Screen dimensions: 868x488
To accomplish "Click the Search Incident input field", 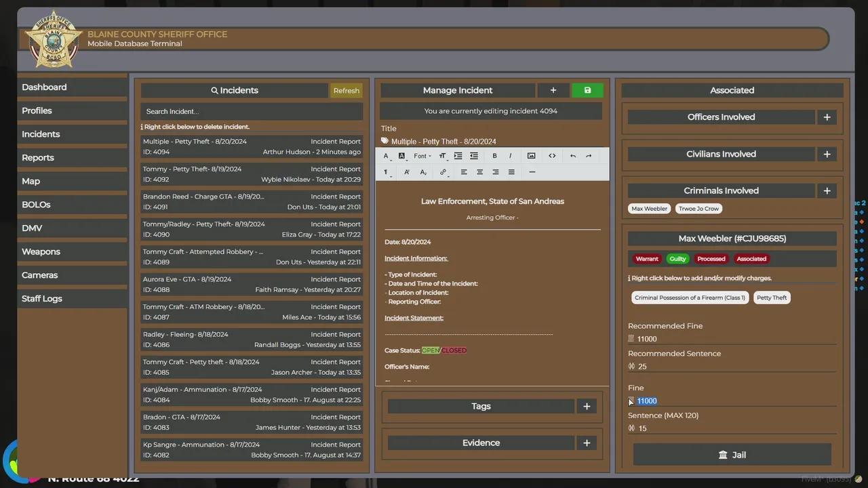I will coord(252,111).
